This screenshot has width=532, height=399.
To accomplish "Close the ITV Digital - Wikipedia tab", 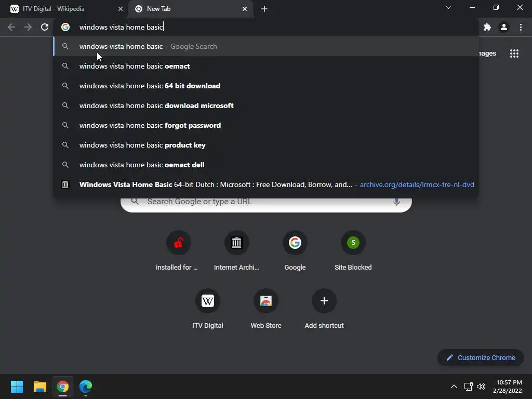I will (x=121, y=9).
